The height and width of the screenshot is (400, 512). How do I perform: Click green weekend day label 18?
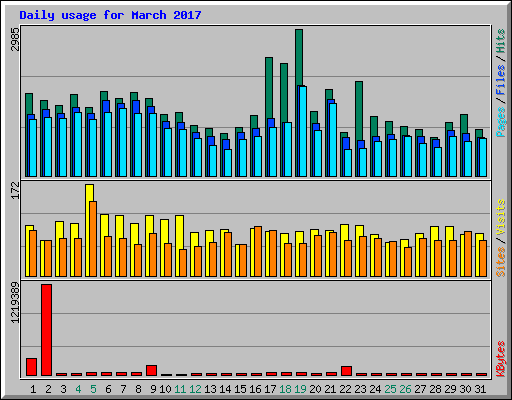point(285,389)
